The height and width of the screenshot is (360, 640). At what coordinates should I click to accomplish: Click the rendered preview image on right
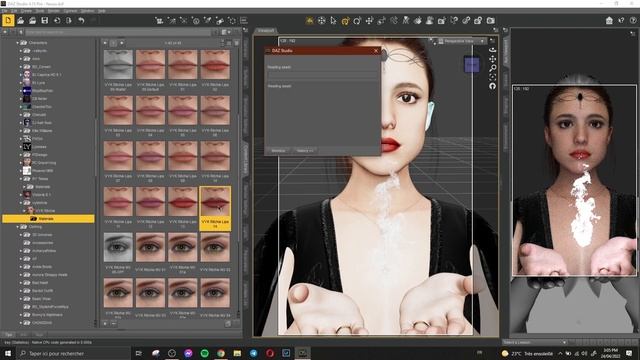point(574,180)
